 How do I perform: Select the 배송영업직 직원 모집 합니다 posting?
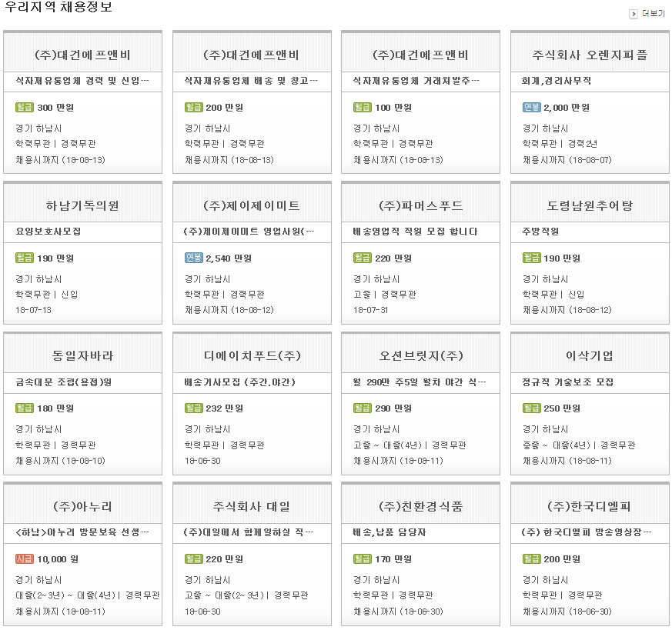pos(415,232)
